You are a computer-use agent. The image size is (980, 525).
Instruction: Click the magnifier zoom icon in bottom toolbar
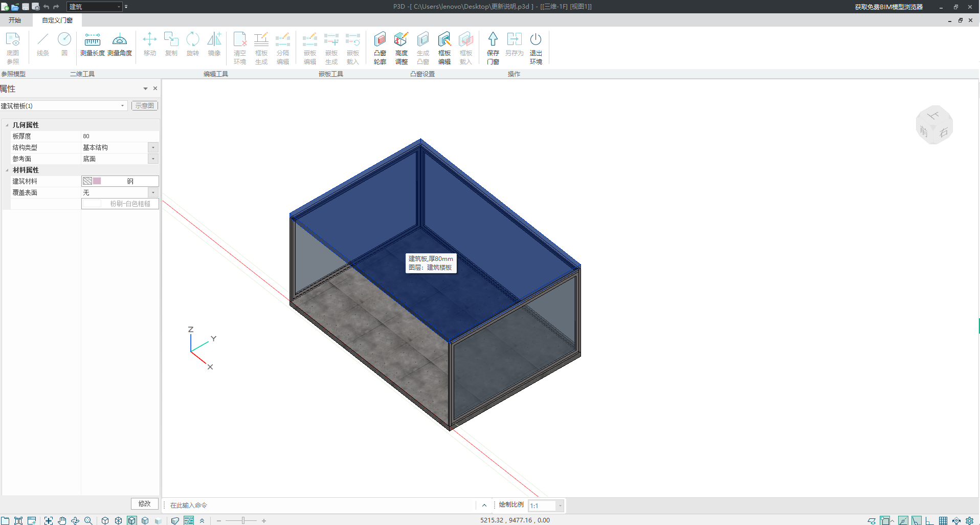[x=88, y=520]
